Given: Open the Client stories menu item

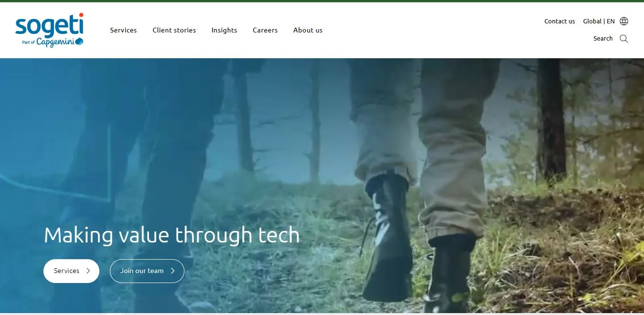Looking at the screenshot, I should click(x=174, y=30).
